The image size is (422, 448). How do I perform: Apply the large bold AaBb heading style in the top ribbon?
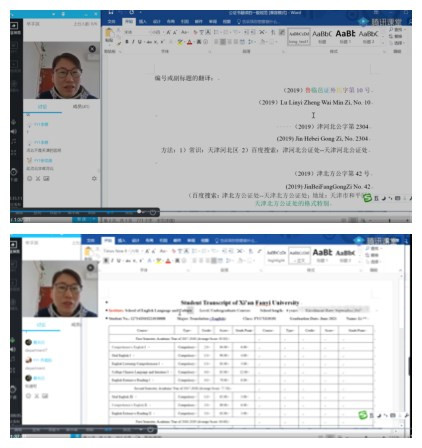coord(345,34)
